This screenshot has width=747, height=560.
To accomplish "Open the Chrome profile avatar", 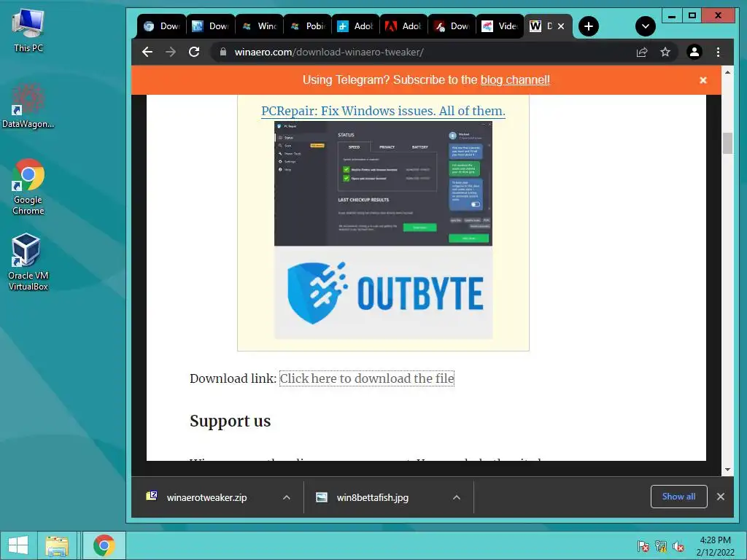I will point(694,52).
